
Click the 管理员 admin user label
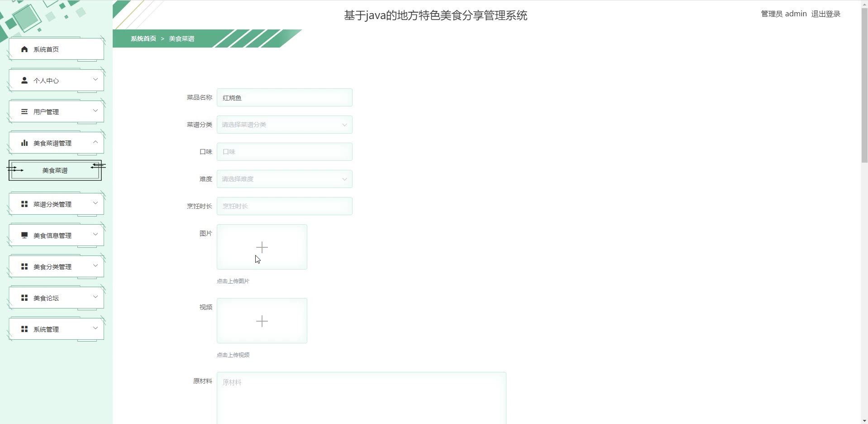[x=784, y=14]
